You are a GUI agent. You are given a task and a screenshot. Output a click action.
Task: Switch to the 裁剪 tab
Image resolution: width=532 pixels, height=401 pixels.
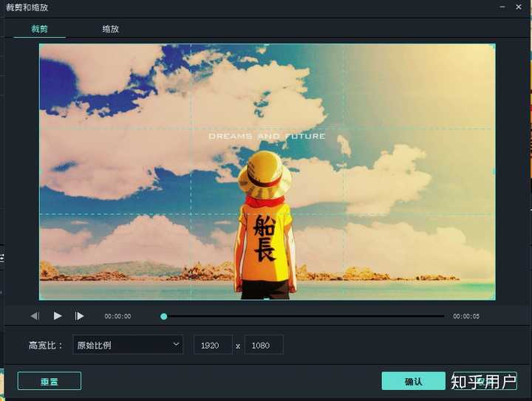(x=39, y=29)
